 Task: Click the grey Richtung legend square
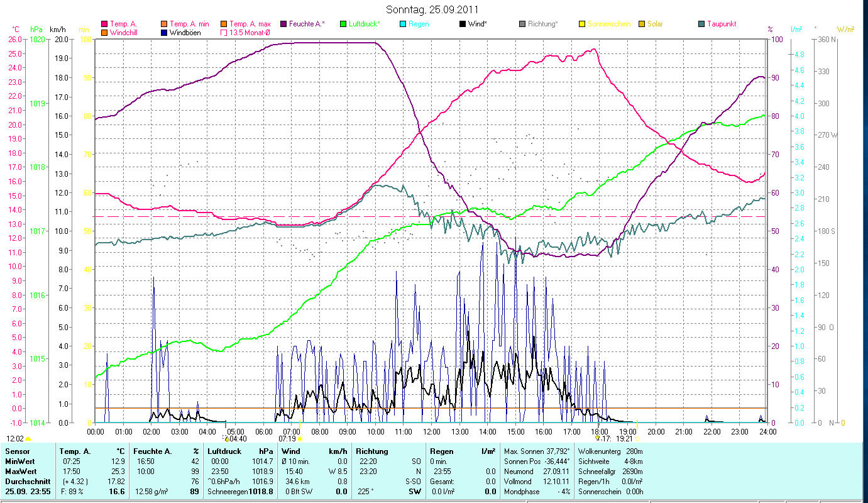point(522,24)
